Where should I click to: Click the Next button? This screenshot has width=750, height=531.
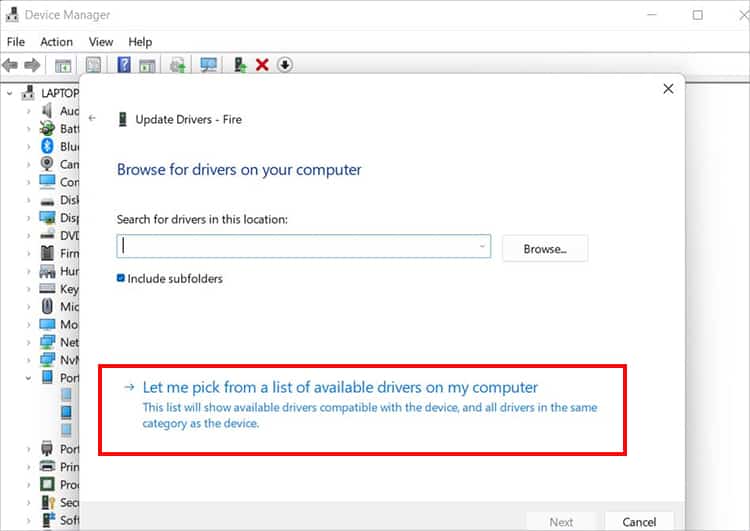561,521
